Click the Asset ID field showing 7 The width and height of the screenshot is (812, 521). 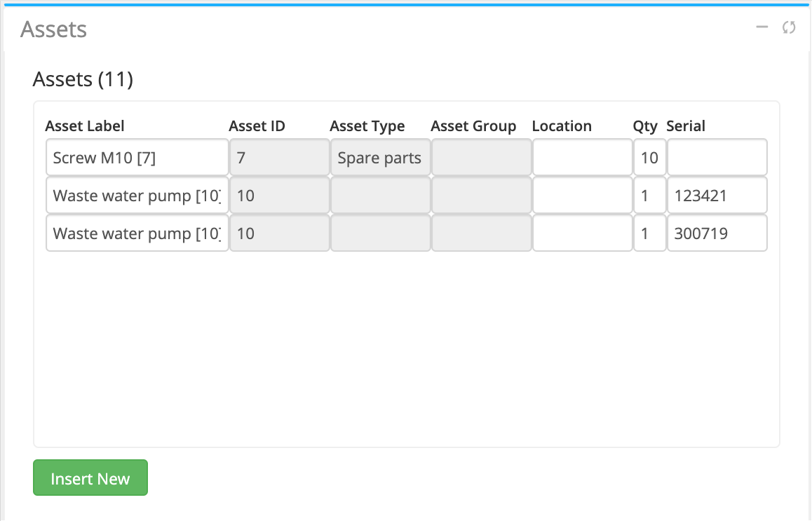click(279, 158)
